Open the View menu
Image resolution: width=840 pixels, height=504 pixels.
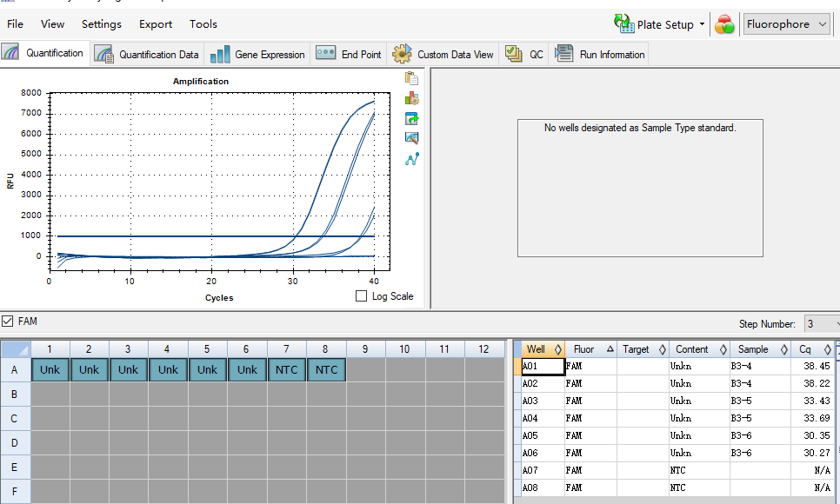pos(52,24)
